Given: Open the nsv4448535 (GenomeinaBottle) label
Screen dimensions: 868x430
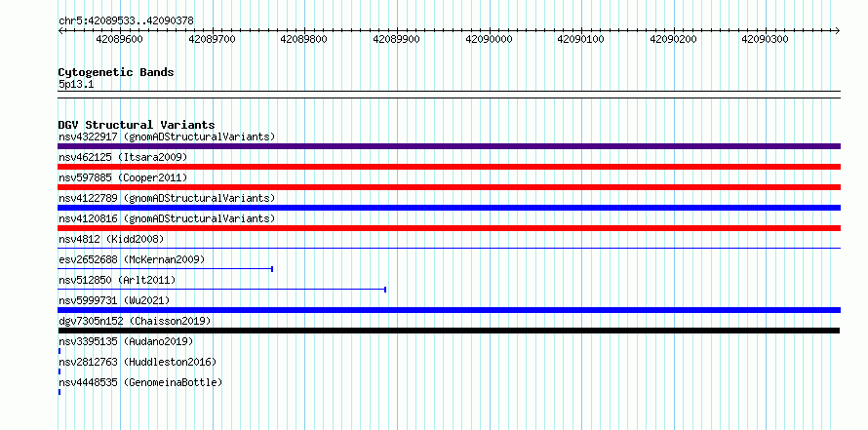Looking at the screenshot, I should click(x=140, y=382).
